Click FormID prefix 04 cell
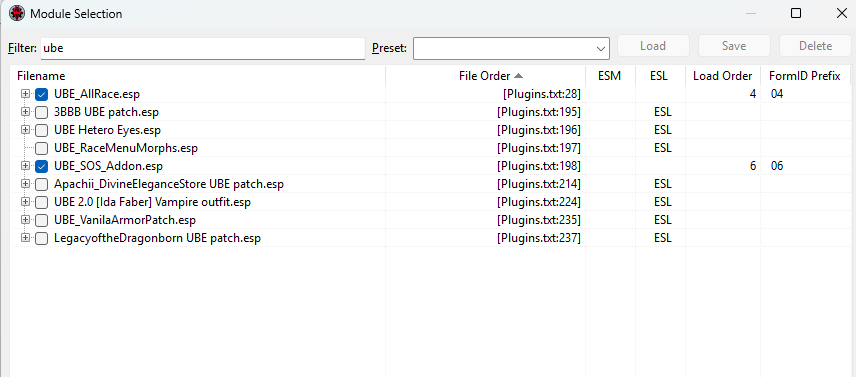The width and height of the screenshot is (856, 377). coord(777,94)
